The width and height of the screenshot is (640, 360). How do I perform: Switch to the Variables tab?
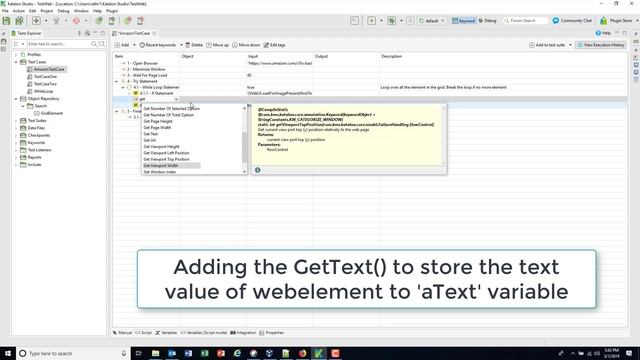click(166, 333)
